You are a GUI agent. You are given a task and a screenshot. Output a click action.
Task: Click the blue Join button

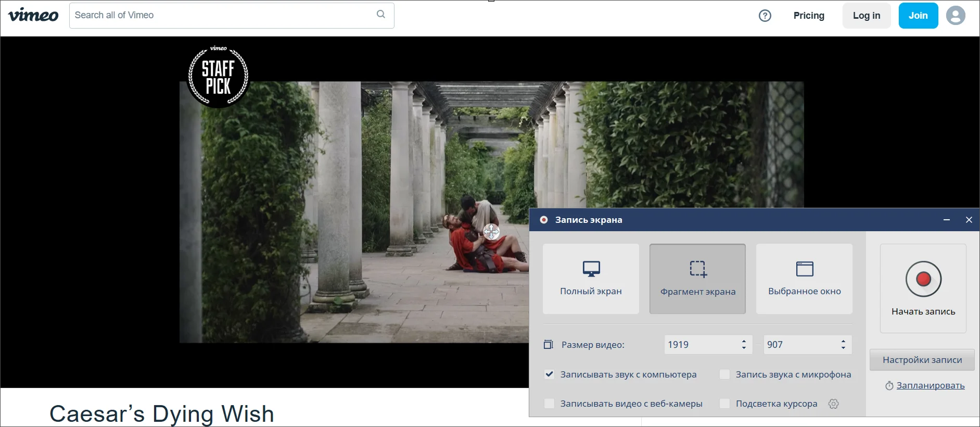pos(918,16)
